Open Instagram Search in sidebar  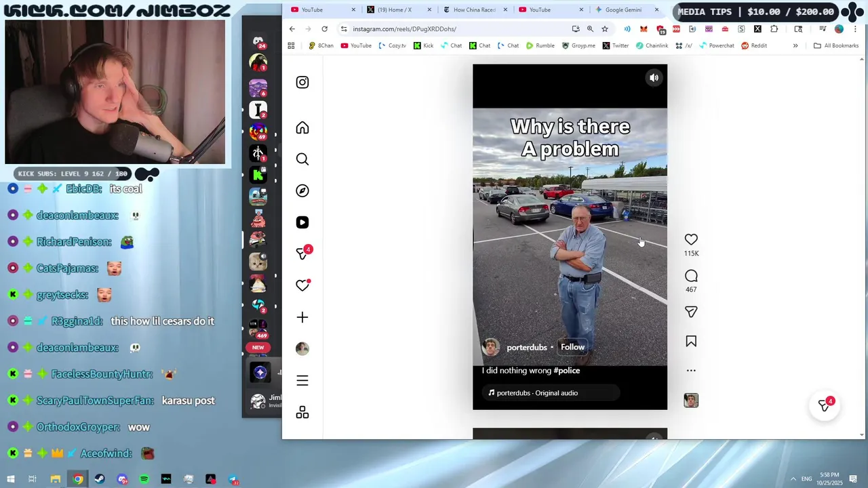[x=302, y=159]
